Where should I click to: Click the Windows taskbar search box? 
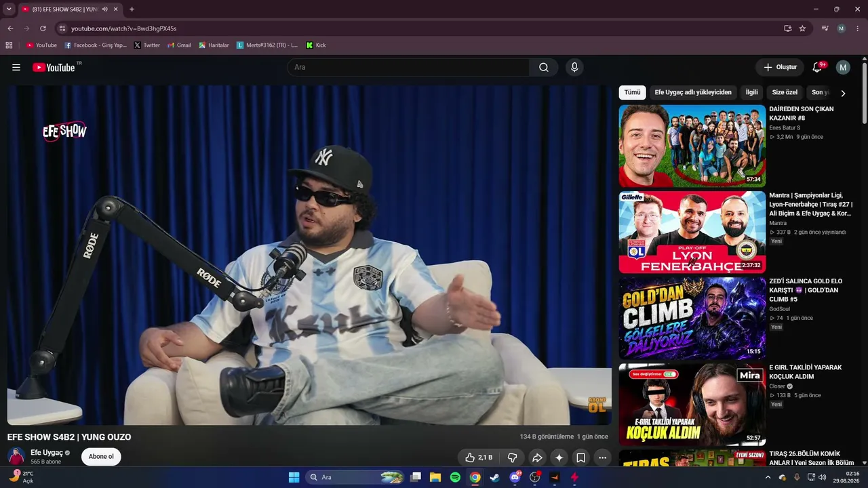pos(356,477)
